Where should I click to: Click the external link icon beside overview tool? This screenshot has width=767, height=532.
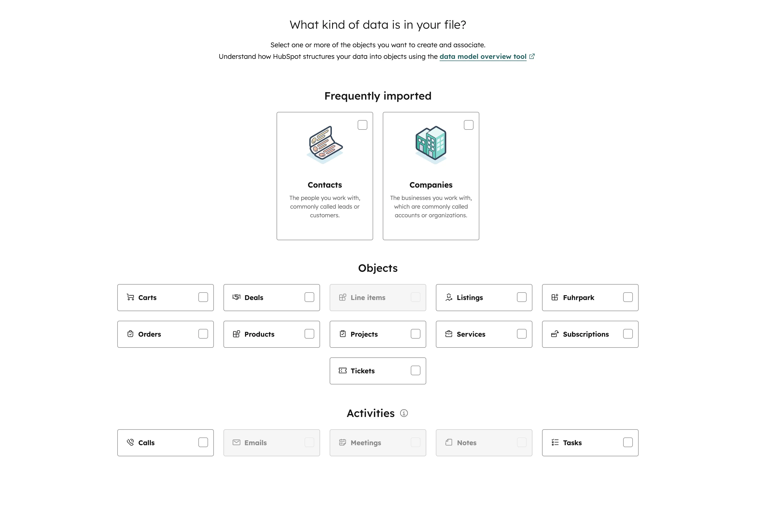pyautogui.click(x=532, y=56)
